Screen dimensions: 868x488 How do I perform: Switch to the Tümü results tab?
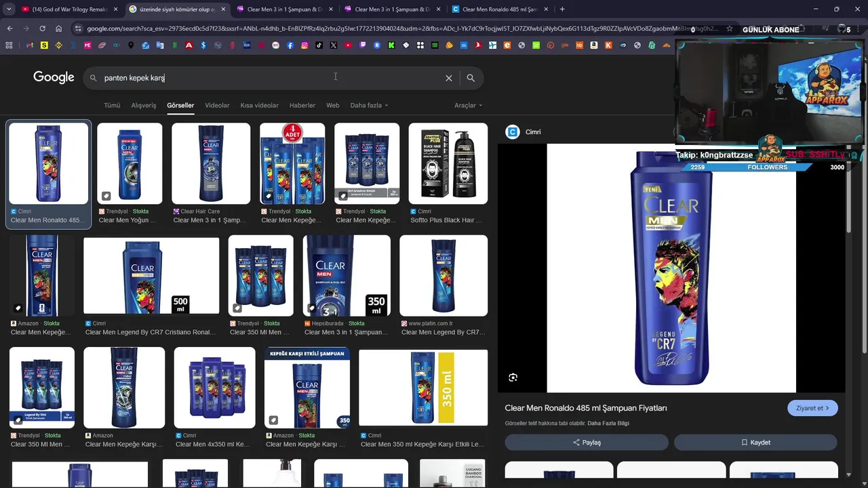pos(112,105)
